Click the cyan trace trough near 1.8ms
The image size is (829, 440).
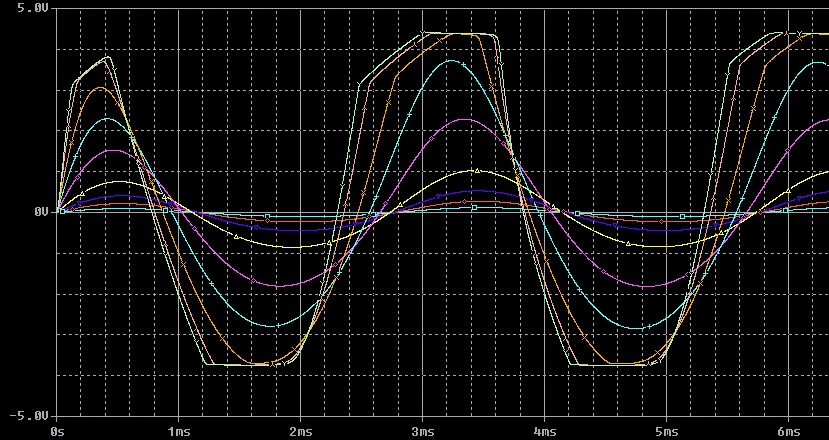pyautogui.click(x=272, y=326)
